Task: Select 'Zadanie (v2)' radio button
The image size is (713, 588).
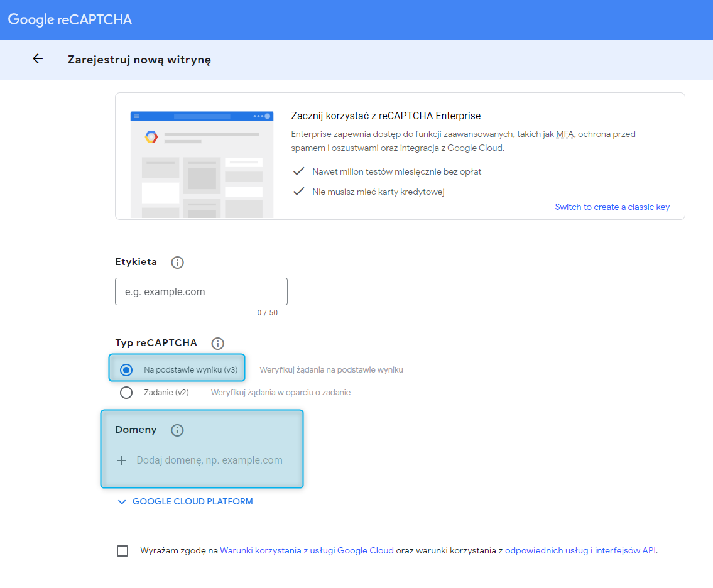Action: click(x=126, y=393)
